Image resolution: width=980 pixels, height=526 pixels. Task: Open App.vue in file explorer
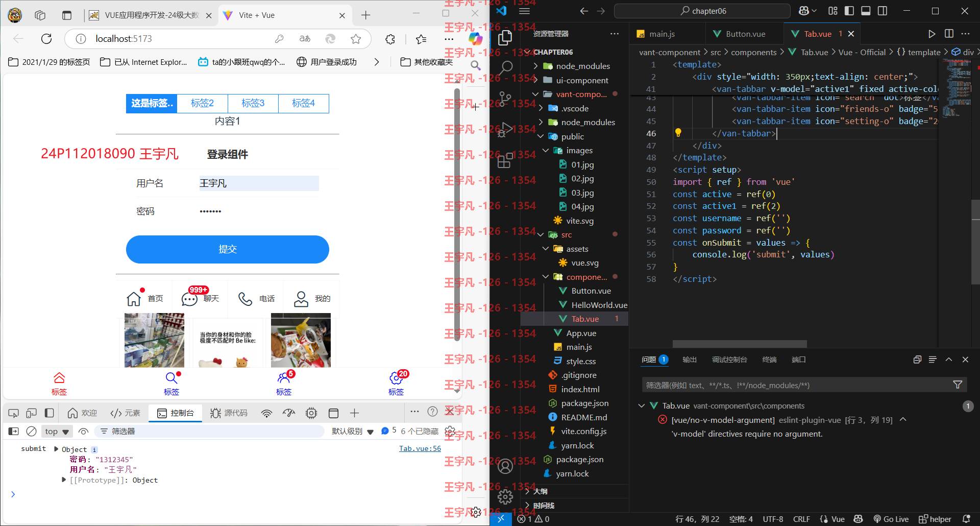click(x=581, y=333)
